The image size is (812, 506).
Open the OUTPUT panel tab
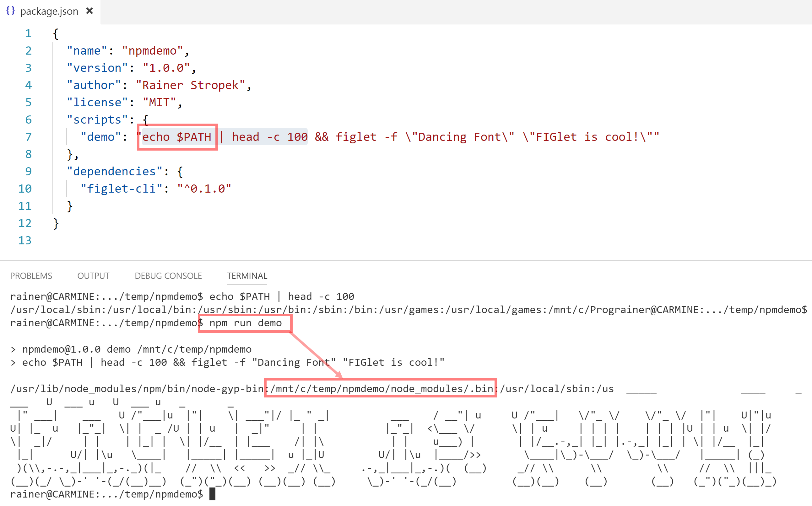point(93,276)
